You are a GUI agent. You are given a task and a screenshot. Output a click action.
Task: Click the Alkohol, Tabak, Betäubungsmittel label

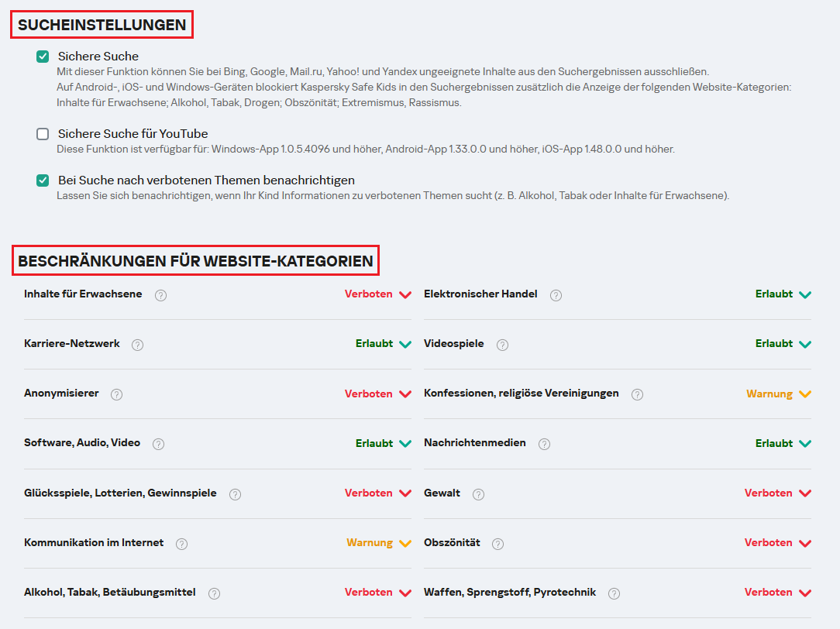109,592
